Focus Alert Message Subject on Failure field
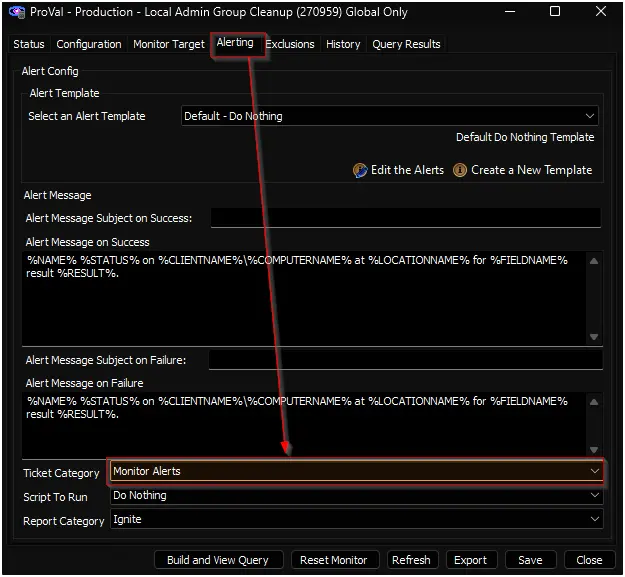Image resolution: width=625 pixels, height=577 pixels. point(405,360)
